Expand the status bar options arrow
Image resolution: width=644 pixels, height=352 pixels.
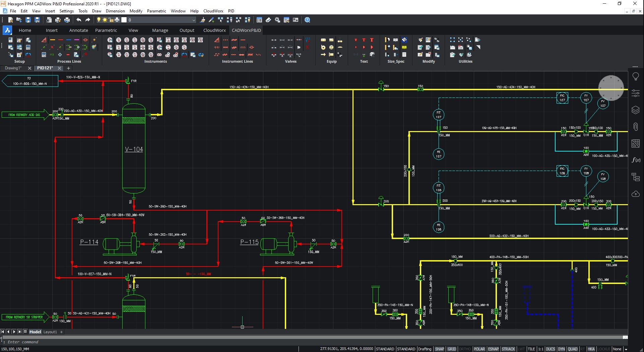click(626, 349)
